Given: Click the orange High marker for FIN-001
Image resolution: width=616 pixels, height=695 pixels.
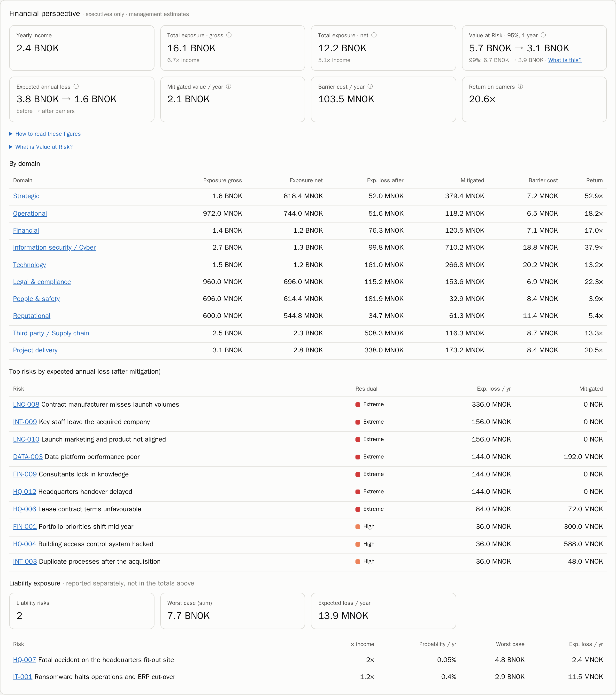Looking at the screenshot, I should pos(357,527).
